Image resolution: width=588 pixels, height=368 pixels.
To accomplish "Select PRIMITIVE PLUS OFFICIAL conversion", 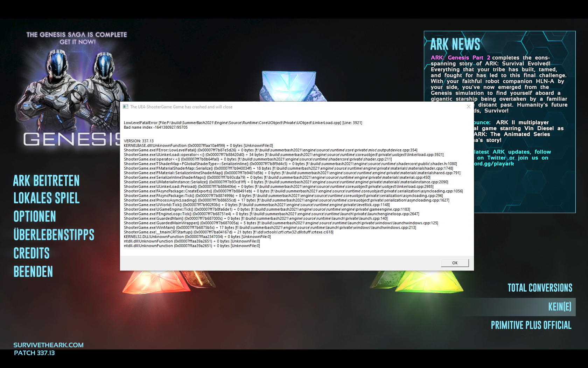I will pos(531,325).
